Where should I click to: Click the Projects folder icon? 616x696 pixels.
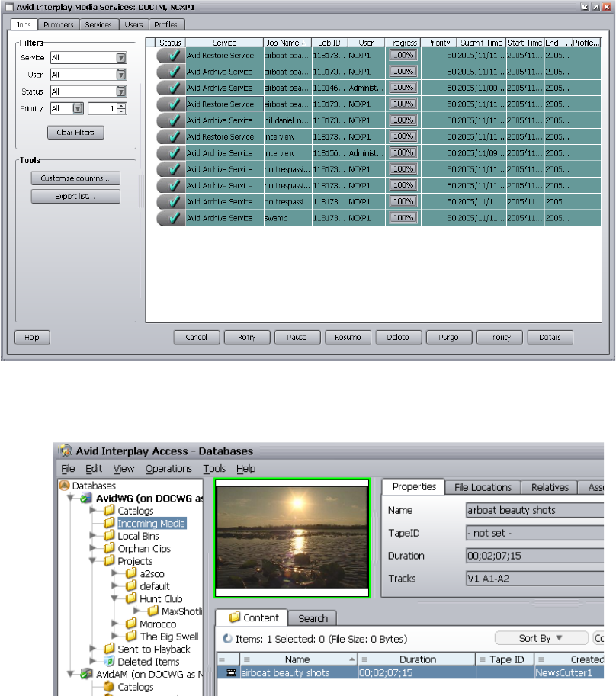coord(109,560)
